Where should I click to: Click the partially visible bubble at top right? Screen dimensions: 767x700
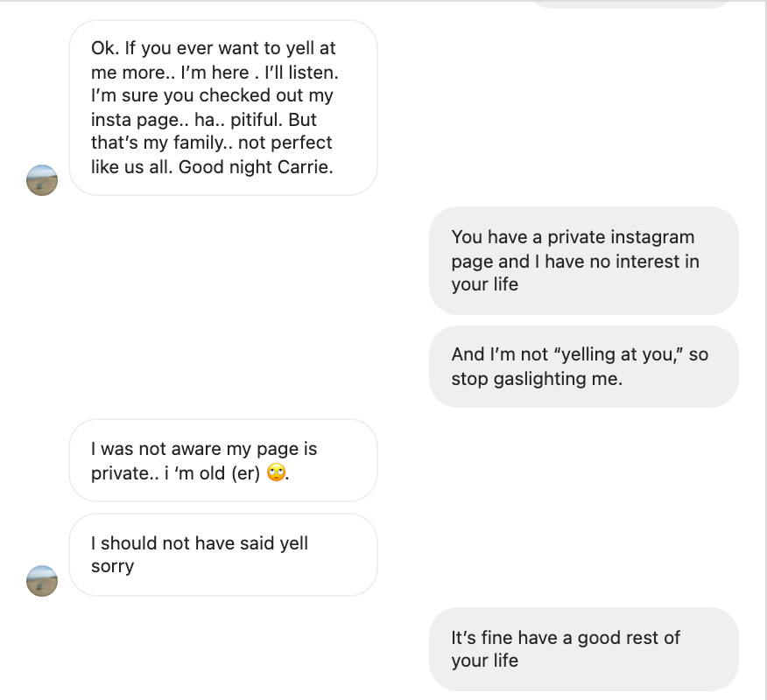coord(631,3)
